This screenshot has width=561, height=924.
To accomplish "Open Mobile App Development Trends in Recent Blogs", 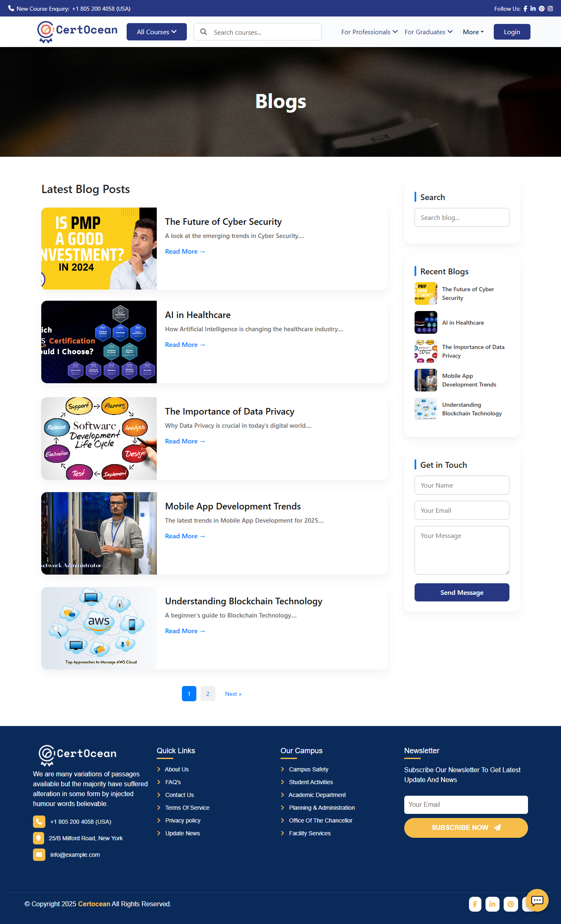I will (469, 380).
